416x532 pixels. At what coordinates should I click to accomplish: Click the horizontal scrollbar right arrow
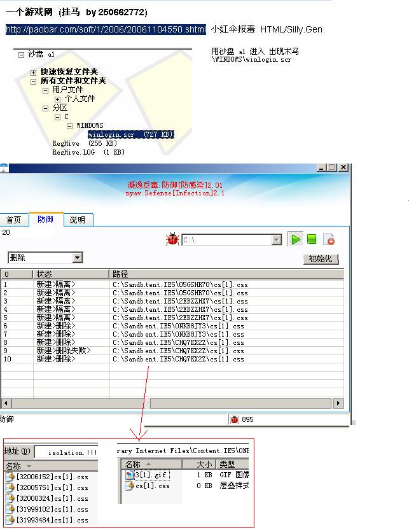(x=338, y=403)
